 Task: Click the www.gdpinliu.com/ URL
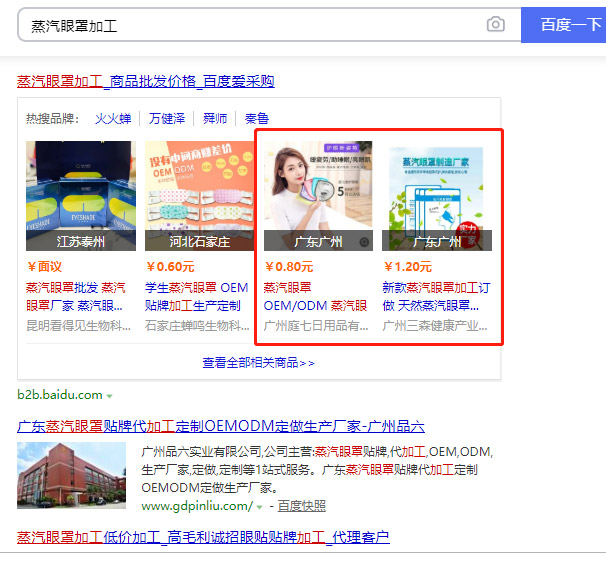(x=197, y=506)
